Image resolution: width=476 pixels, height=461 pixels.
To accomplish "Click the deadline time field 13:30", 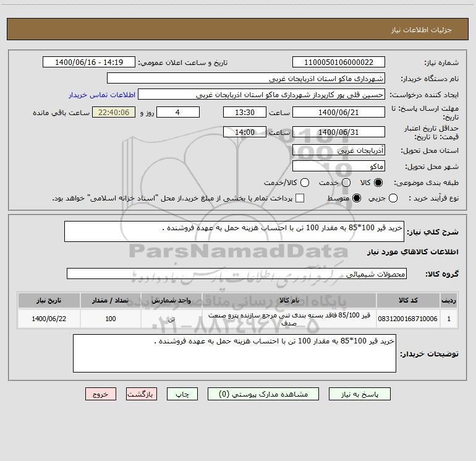I will point(245,112).
